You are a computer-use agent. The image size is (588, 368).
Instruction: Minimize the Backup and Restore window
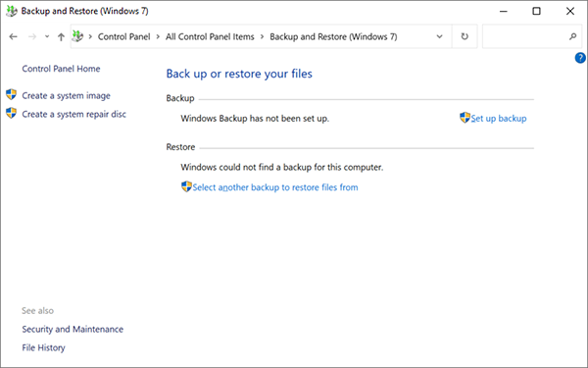tap(504, 11)
